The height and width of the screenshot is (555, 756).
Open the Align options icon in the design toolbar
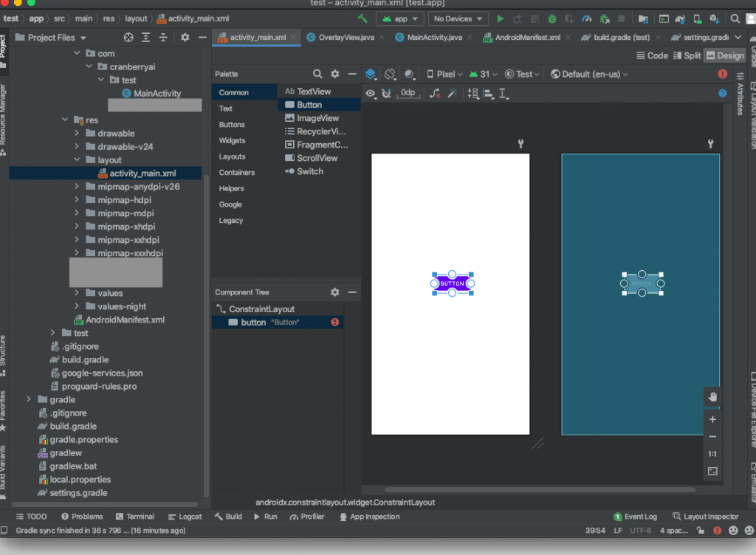(x=489, y=94)
